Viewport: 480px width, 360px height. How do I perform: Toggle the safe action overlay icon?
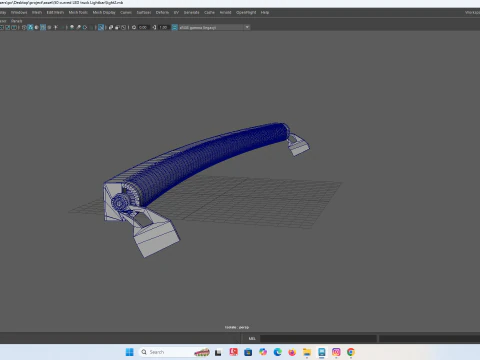click(7, 27)
